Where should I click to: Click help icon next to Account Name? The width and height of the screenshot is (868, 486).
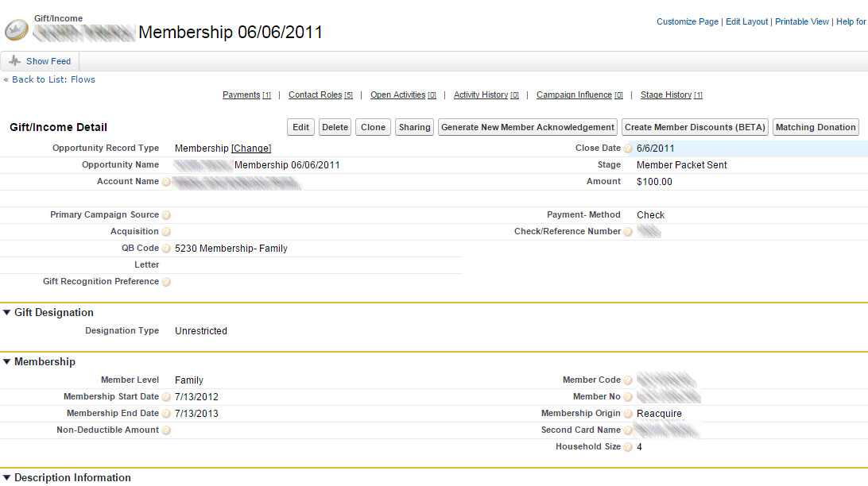coord(166,182)
